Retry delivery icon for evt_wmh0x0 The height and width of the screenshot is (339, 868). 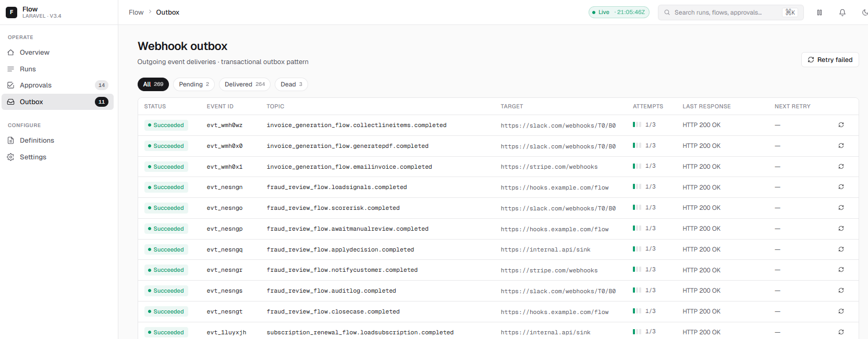click(841, 146)
